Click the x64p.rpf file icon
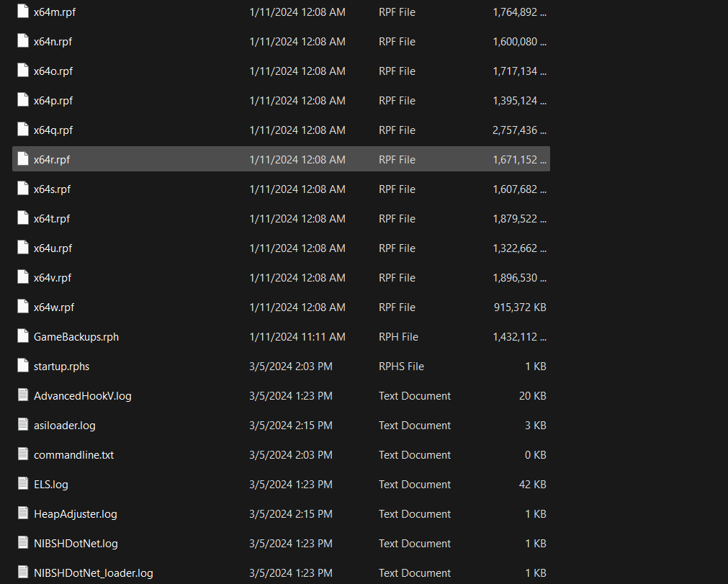 coord(23,100)
